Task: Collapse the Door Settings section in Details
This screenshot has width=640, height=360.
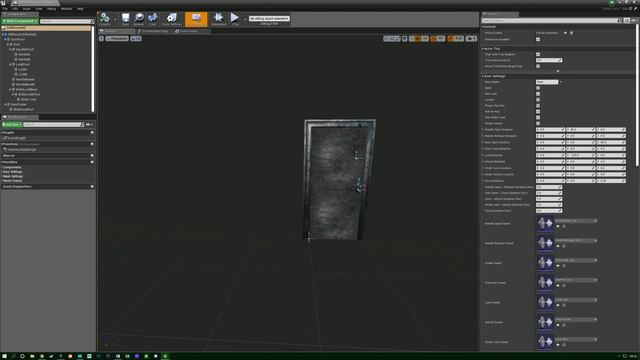Action: click(483, 76)
